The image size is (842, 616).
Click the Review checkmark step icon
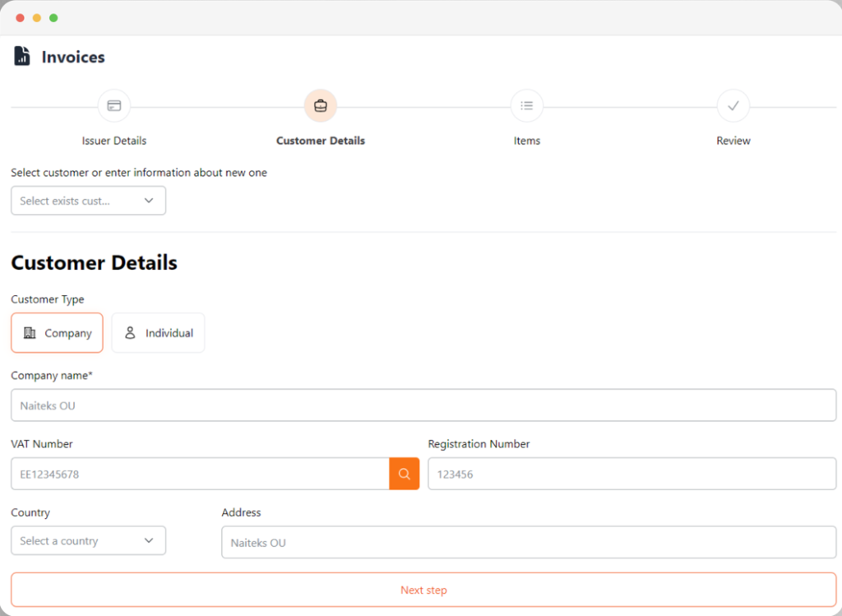[x=733, y=106]
